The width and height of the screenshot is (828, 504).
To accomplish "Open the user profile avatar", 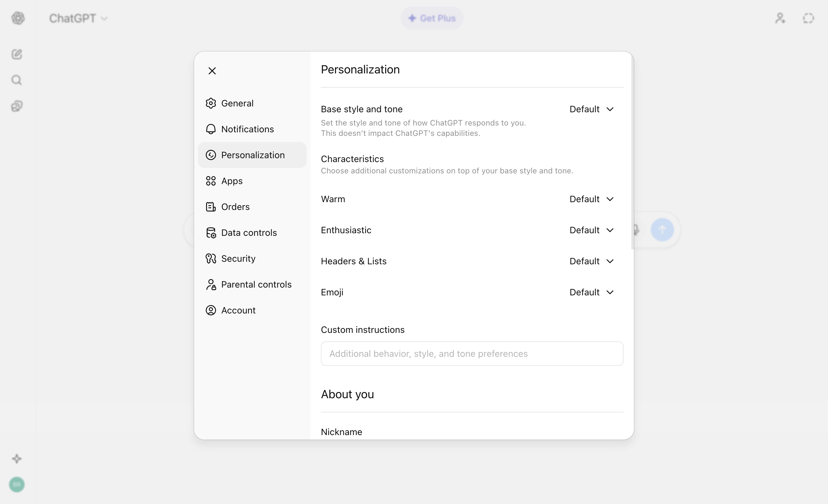I will 17,485.
